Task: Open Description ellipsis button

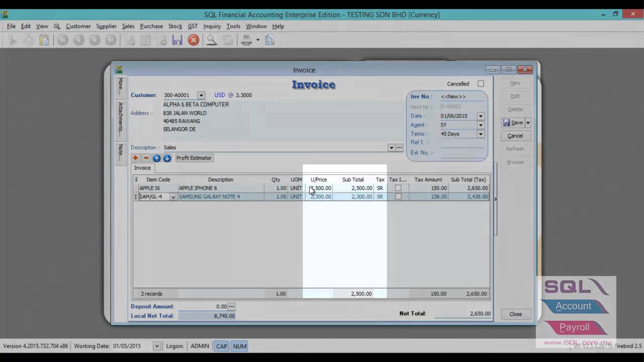Action: pyautogui.click(x=399, y=148)
